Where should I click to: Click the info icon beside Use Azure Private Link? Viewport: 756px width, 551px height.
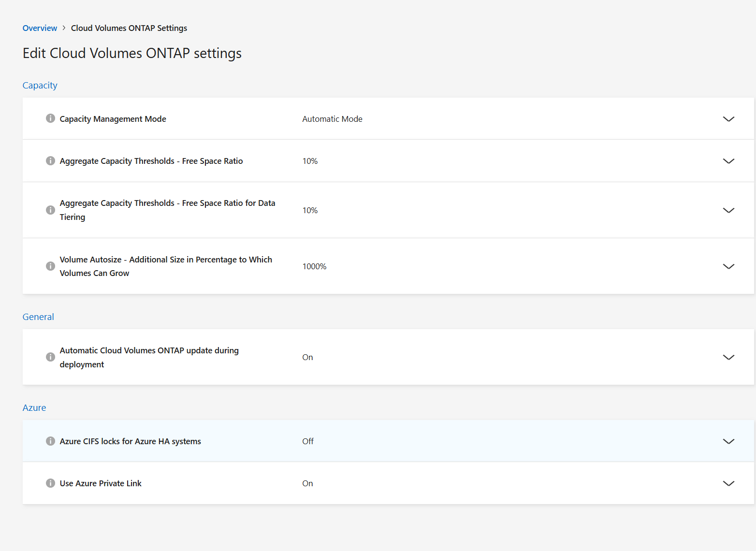pos(50,483)
